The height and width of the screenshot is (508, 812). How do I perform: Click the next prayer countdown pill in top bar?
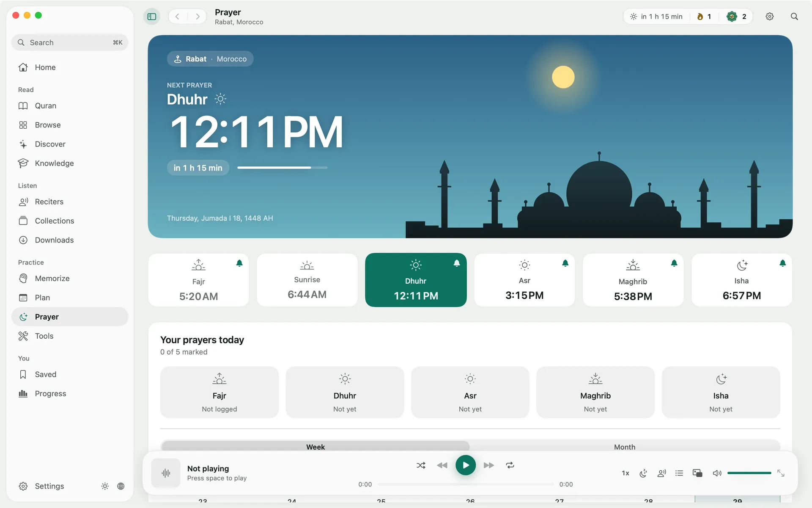coord(656,17)
